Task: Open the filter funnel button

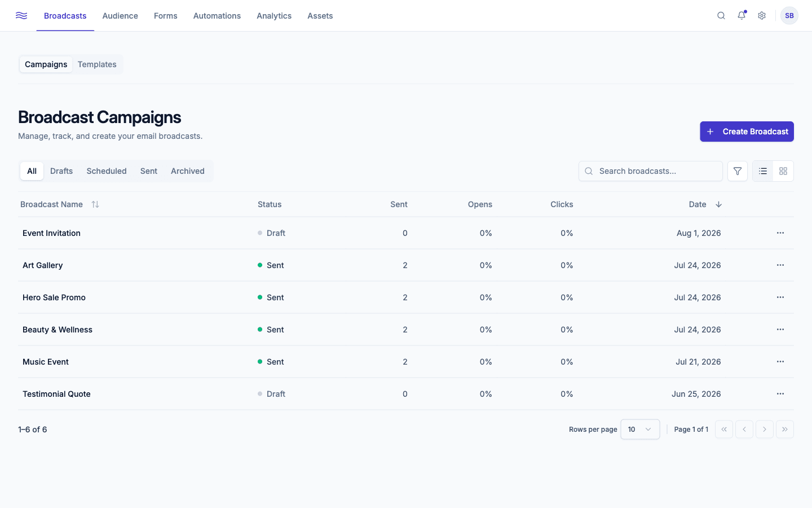Action: point(738,171)
